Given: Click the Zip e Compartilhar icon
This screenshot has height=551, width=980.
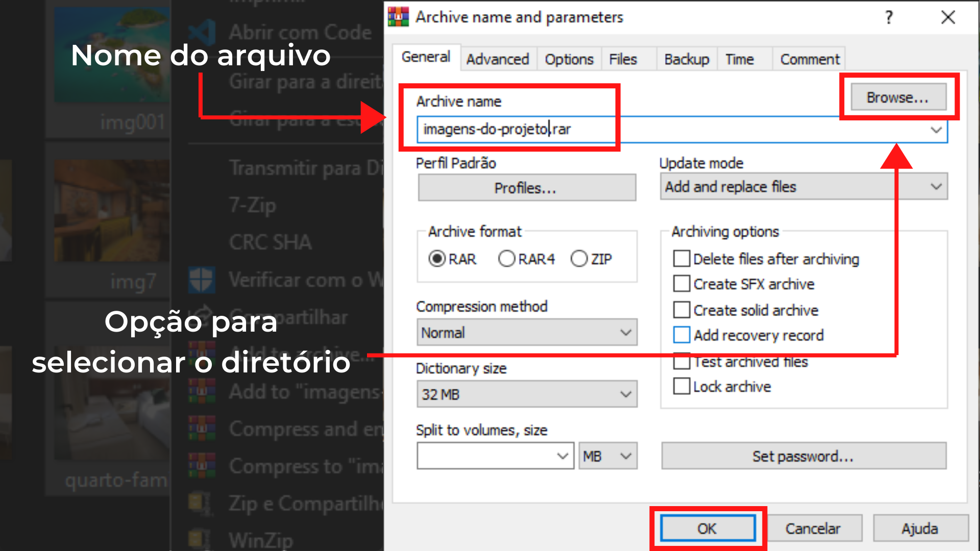Looking at the screenshot, I should click(x=199, y=503).
